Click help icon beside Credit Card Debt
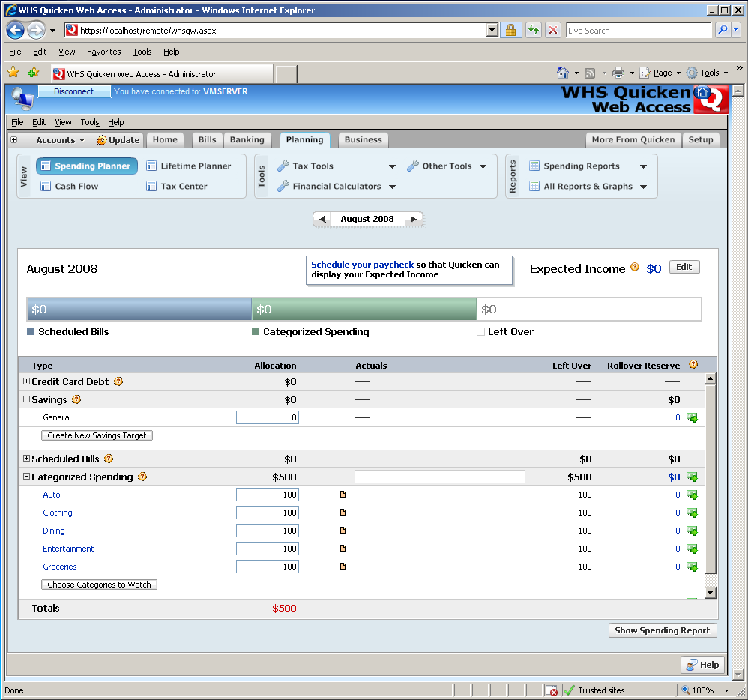Screen dimensions: 748x700 118,381
